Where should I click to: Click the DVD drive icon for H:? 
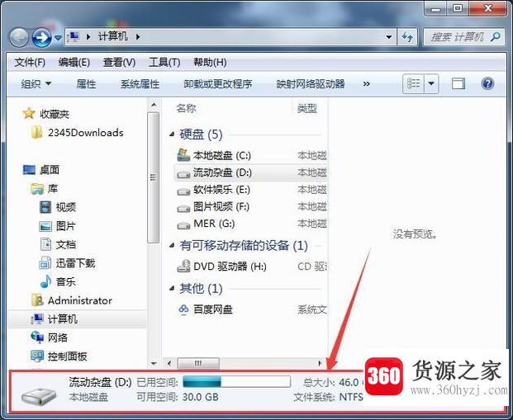[x=183, y=266]
